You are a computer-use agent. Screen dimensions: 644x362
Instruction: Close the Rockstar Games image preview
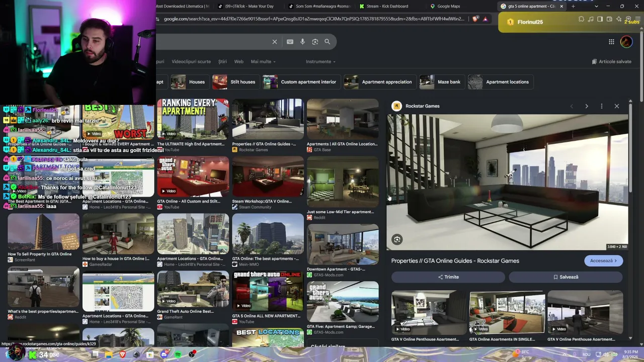(617, 106)
